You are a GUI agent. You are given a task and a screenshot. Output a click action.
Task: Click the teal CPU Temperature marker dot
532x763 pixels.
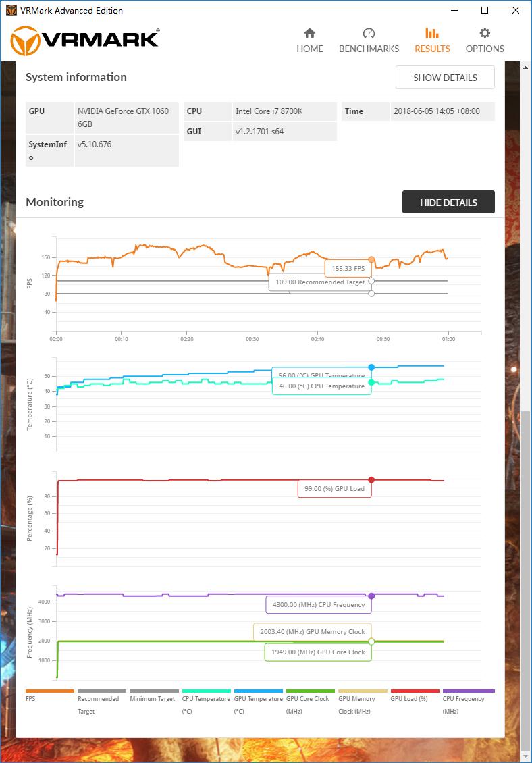(x=371, y=382)
